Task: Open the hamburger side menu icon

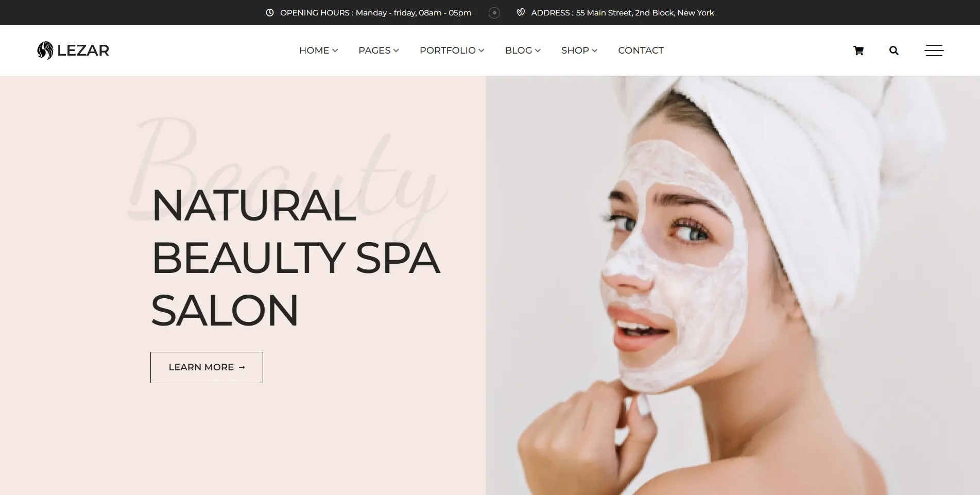Action: 934,50
